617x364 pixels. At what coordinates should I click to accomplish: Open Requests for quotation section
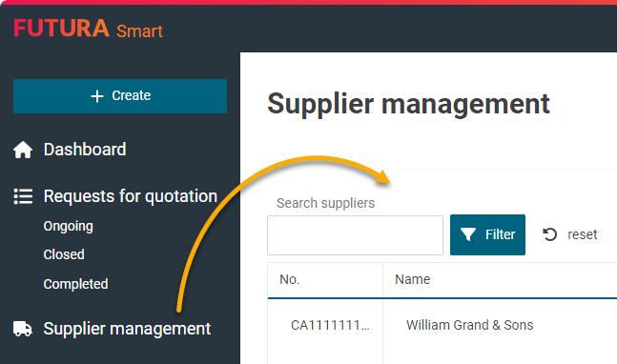point(131,196)
